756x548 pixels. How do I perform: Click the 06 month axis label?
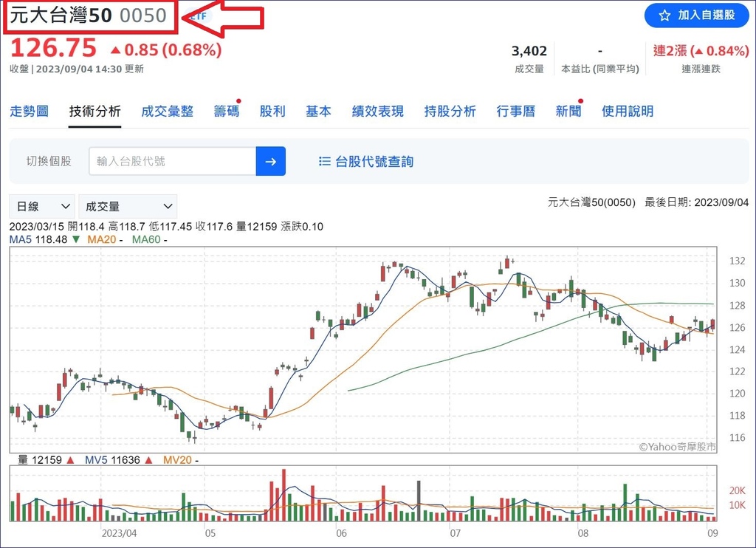tap(341, 533)
